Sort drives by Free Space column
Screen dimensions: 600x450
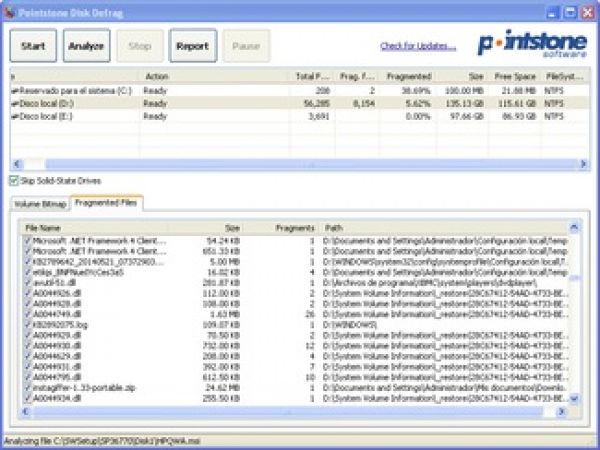point(516,76)
